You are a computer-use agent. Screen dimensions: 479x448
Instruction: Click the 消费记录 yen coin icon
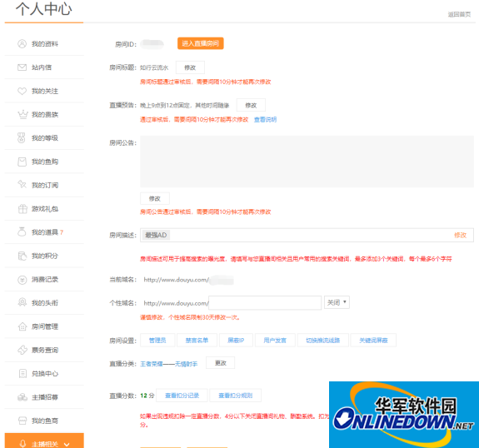pyautogui.click(x=22, y=280)
